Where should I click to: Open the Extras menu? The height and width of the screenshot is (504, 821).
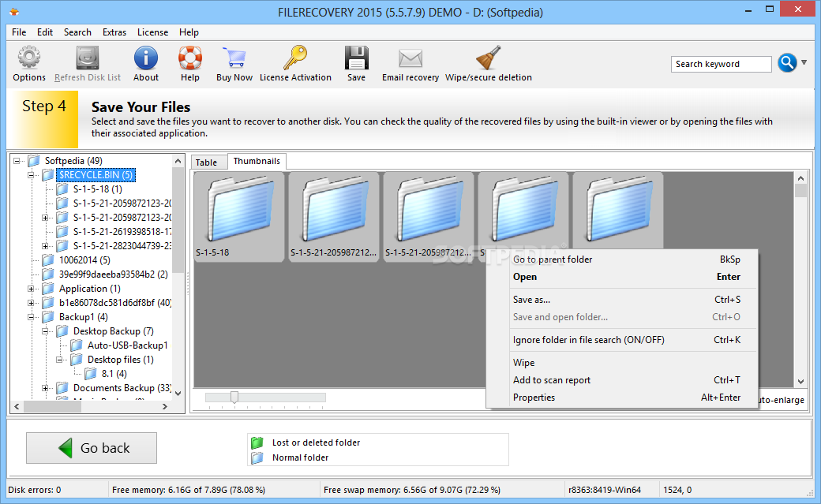coord(114,32)
